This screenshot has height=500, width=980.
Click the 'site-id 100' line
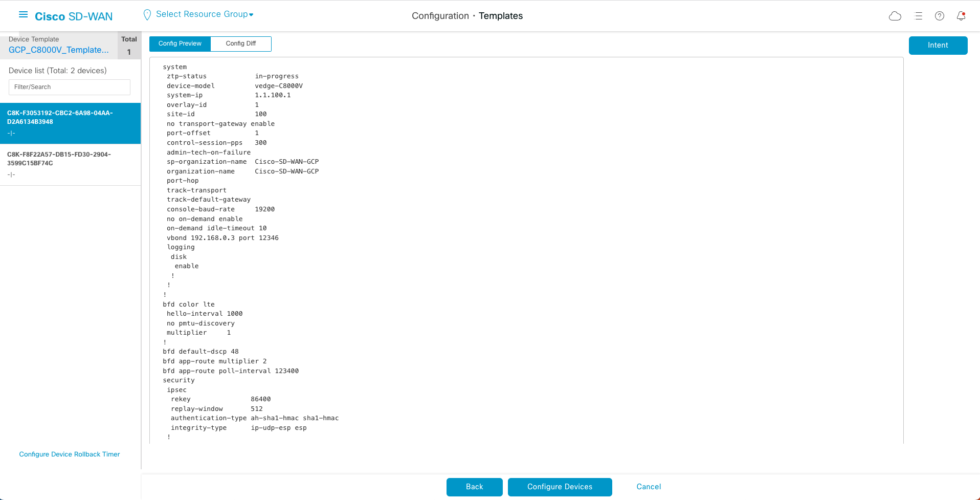[x=216, y=114]
